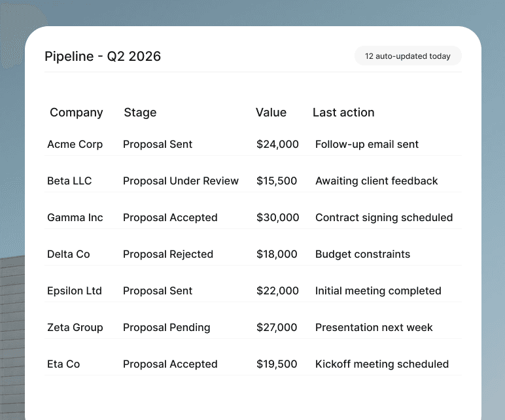Click 'Follow-up email sent' last action

[x=367, y=145]
